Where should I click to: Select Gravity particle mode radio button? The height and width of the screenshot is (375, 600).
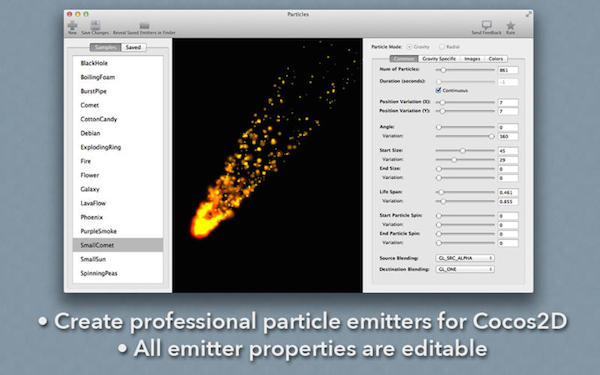pyautogui.click(x=409, y=47)
